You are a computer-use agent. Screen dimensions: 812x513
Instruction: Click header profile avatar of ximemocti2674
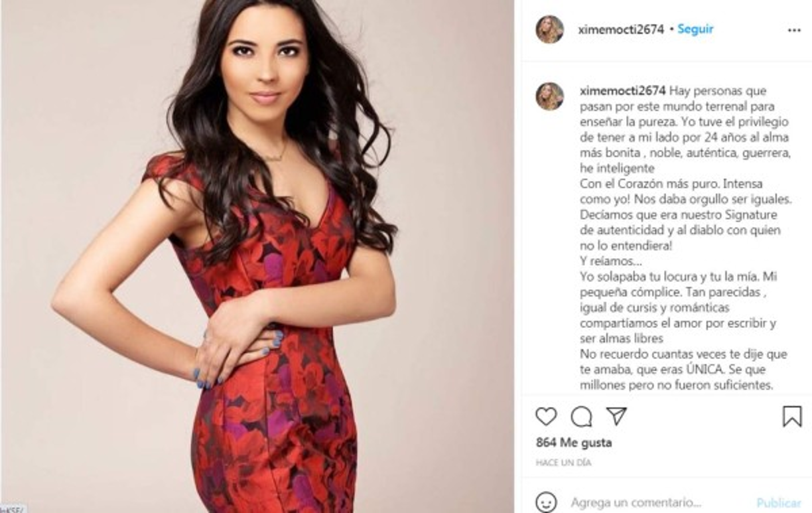[x=550, y=29]
